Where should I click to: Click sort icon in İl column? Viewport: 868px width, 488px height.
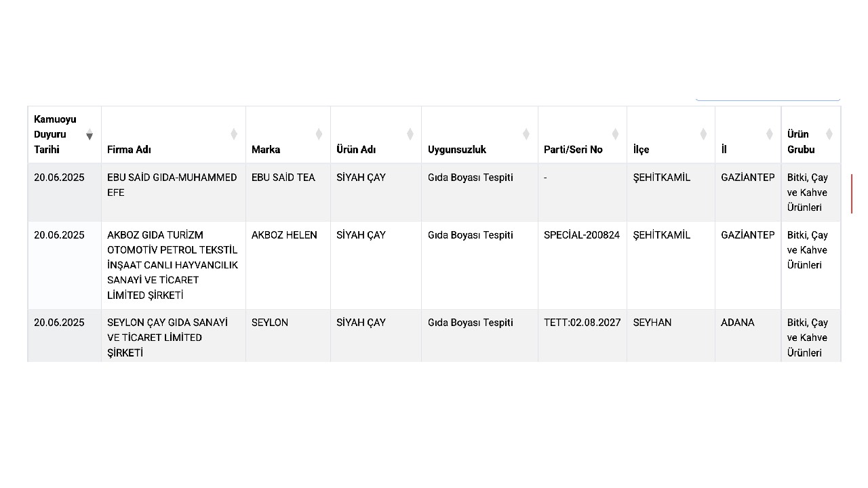(769, 134)
